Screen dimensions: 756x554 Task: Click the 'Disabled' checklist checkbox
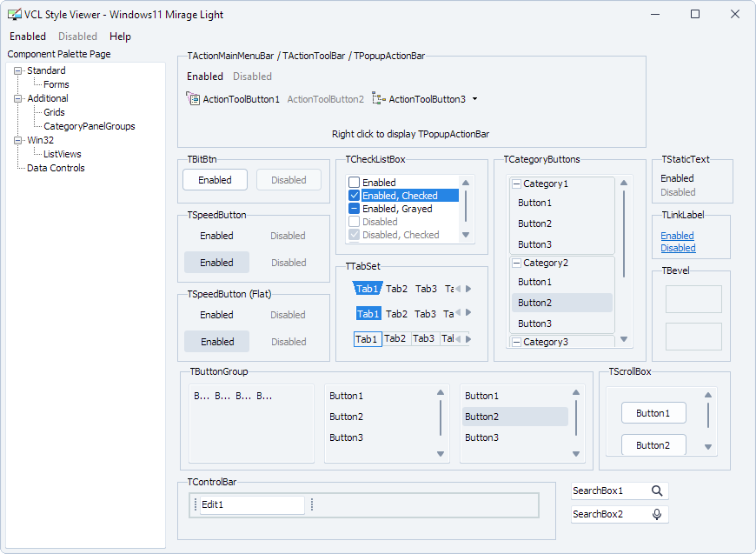[354, 222]
